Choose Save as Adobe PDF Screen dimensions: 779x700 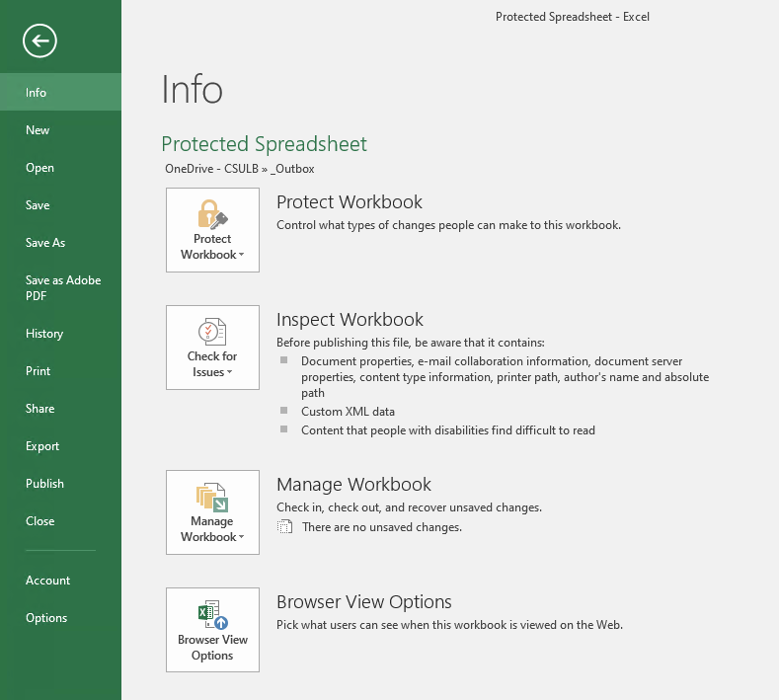coord(60,288)
